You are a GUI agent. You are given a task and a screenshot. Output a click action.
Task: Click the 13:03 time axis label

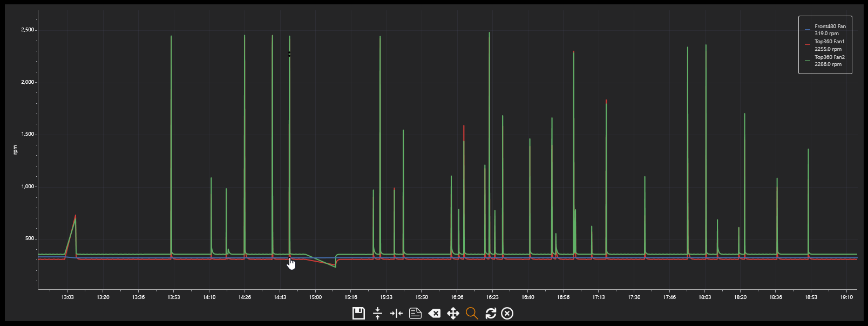67,297
